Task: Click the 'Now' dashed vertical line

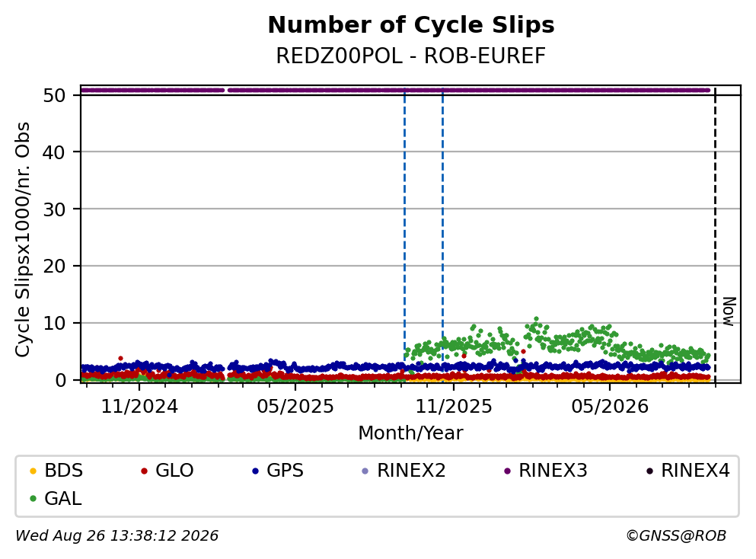Action: (x=715, y=236)
